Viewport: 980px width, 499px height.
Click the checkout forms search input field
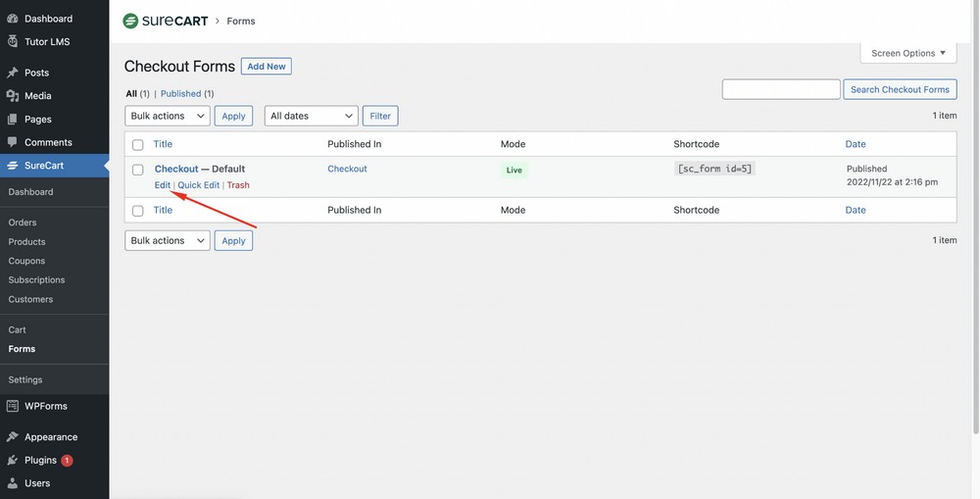781,89
